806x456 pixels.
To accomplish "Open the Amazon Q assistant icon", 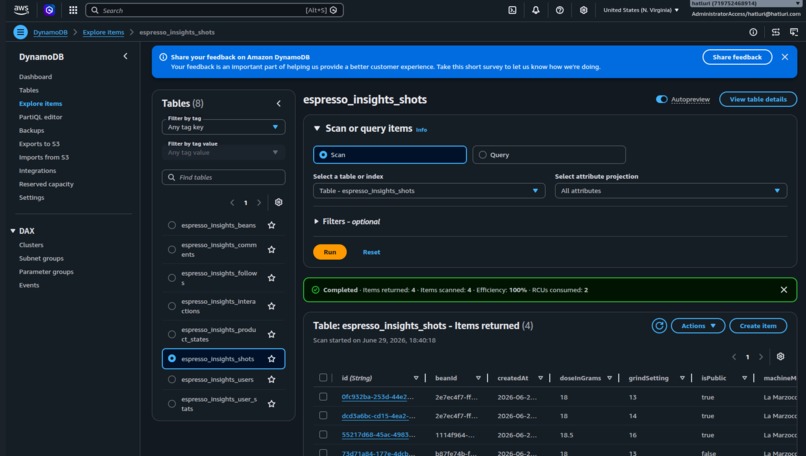I will tap(49, 10).
